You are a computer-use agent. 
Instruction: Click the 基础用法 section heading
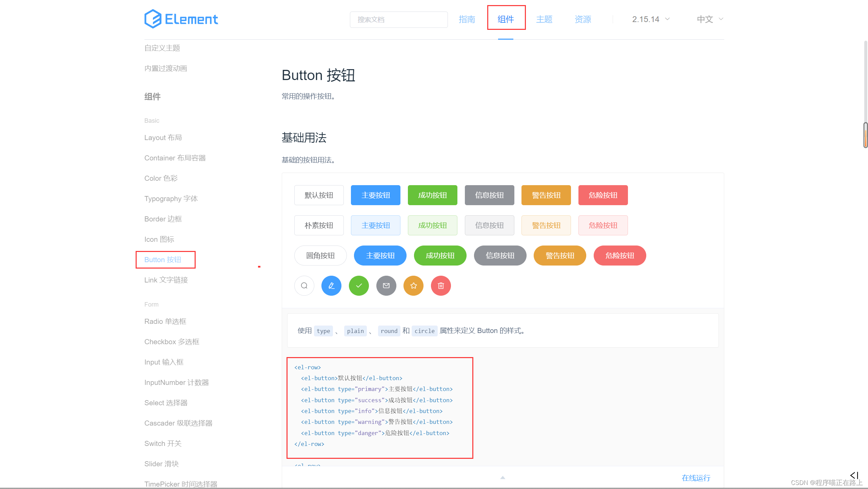pyautogui.click(x=304, y=138)
